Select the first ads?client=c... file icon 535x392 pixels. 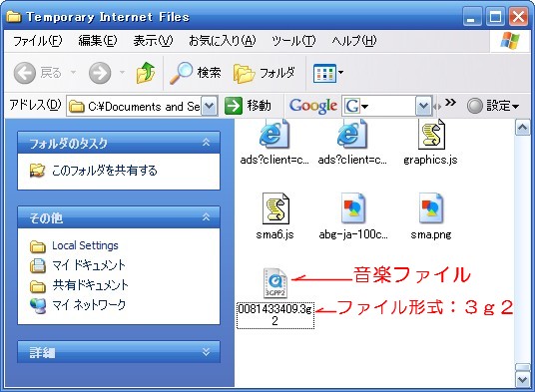tap(273, 135)
